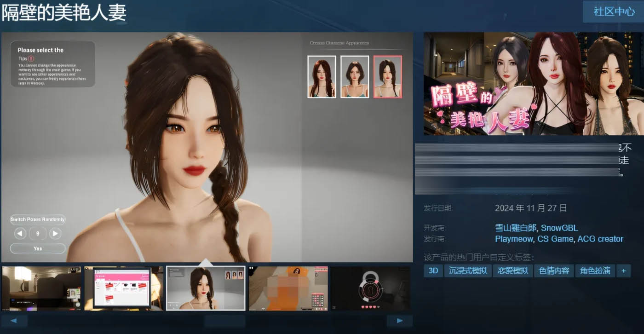This screenshot has width=644, height=334.
Task: Click the carousel previous arrow
Action: click(15, 320)
